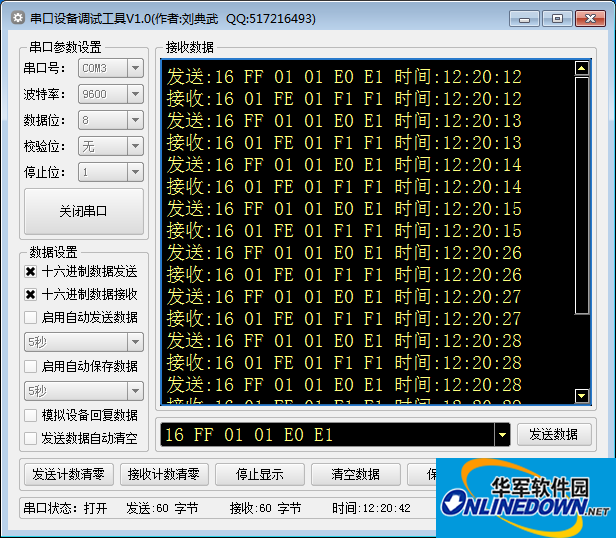616x538 pixels.
Task: Click the gear icon in title bar
Action: [17, 18]
